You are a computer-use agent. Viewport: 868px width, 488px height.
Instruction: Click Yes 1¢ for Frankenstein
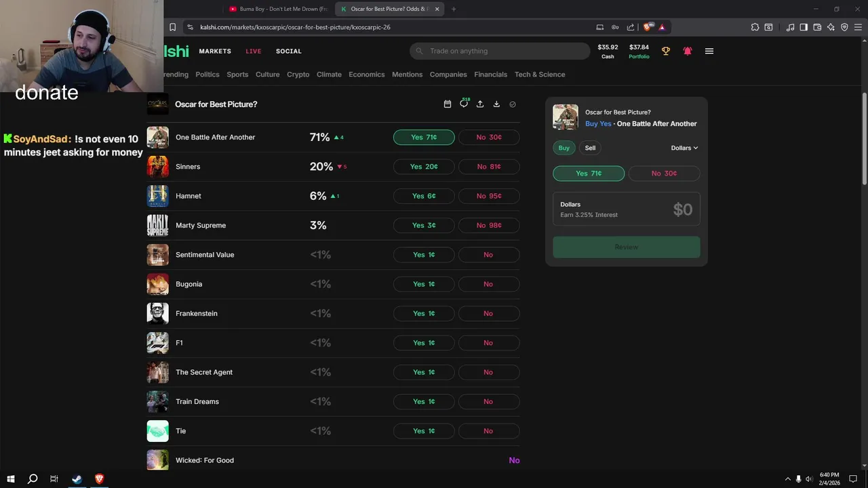click(x=424, y=314)
